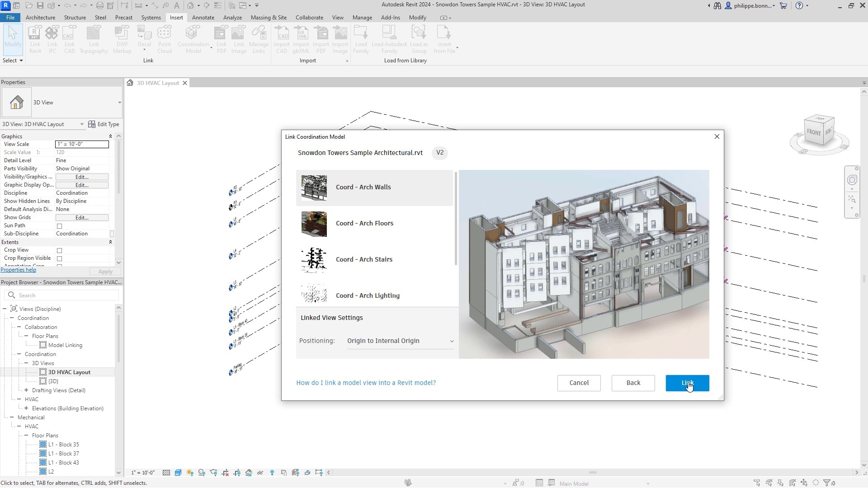Select the Point Cloud tool
This screenshot has height=488, width=868.
coord(165,39)
